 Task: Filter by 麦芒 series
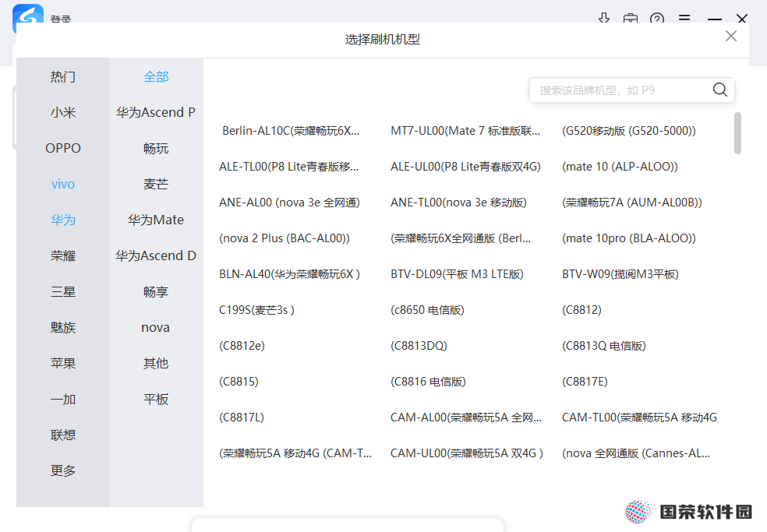tap(156, 184)
